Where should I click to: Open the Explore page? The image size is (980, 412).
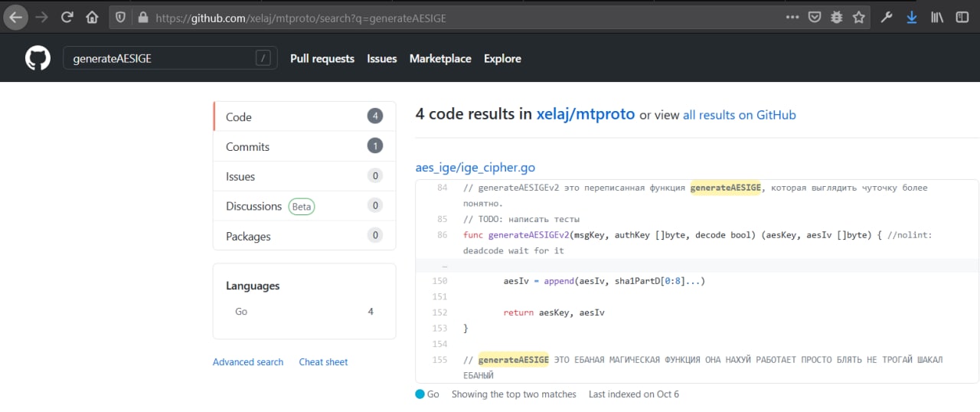tap(502, 58)
